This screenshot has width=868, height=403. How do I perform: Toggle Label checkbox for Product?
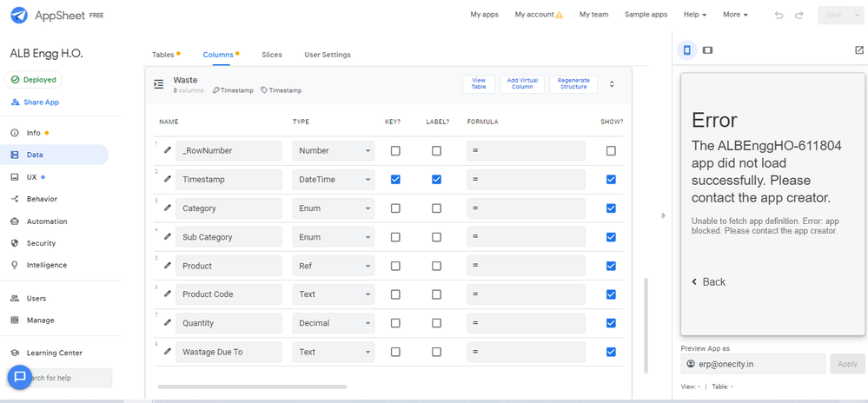(x=437, y=266)
